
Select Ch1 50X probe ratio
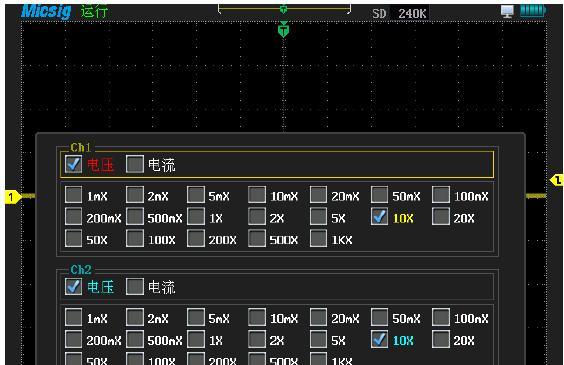pyautogui.click(x=74, y=238)
